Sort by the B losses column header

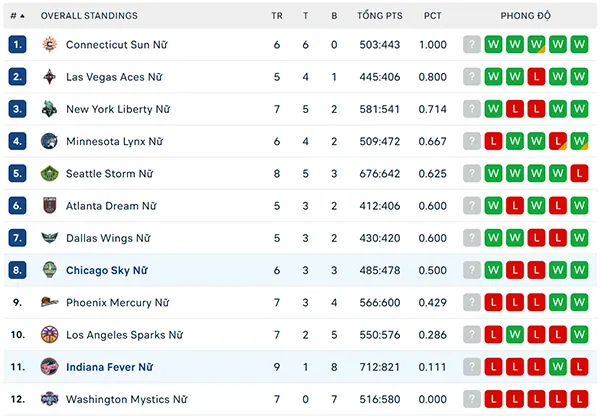coord(334,16)
